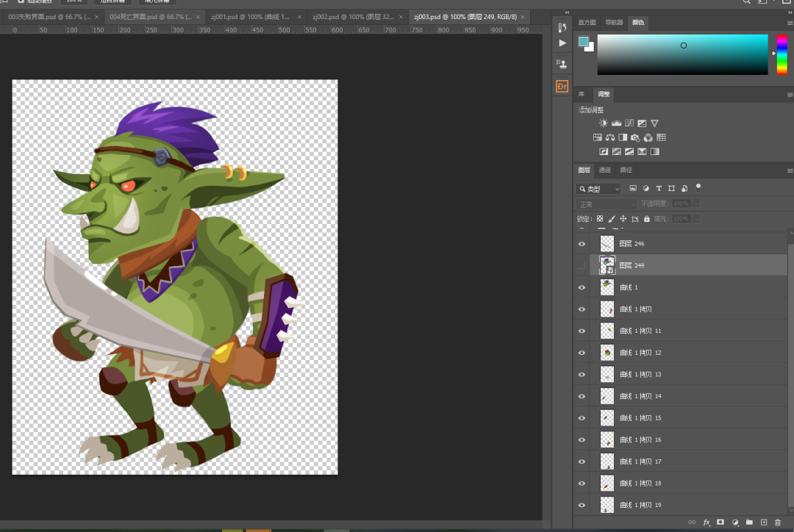Viewport: 794px width, 532px height.
Task: Show hidden layer 图层 249
Action: 582,265
